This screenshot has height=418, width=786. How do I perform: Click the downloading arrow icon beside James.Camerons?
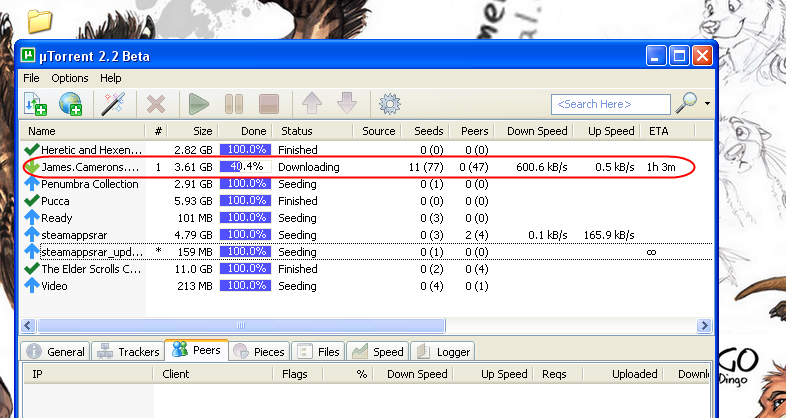pos(32,167)
